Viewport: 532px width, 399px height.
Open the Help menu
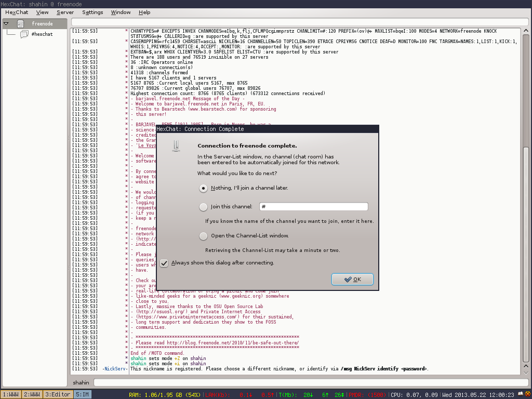(144, 12)
